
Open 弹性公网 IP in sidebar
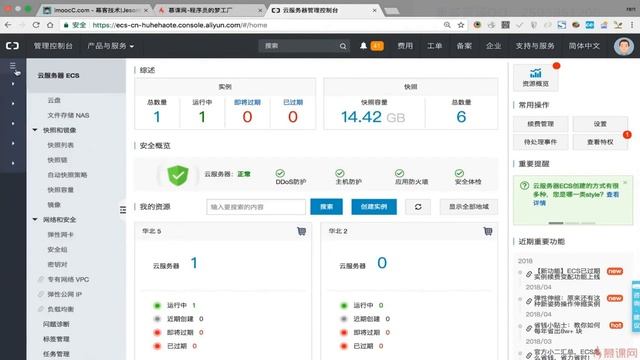(64, 294)
